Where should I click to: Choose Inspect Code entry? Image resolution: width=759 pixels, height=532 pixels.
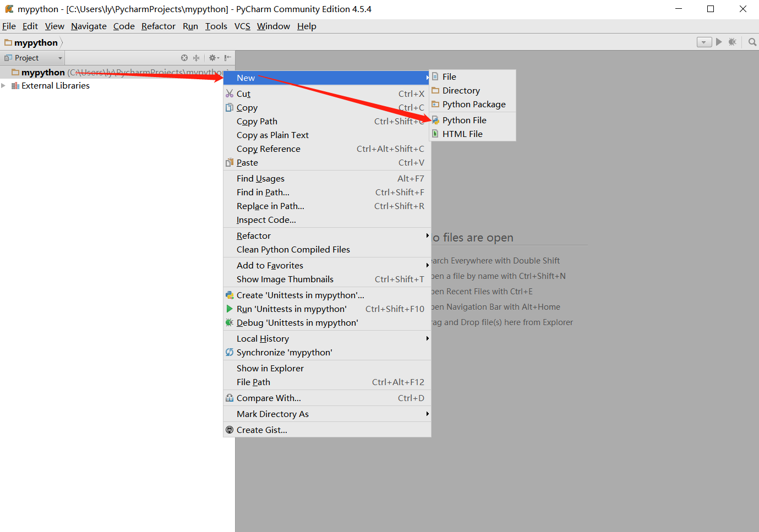point(327,220)
